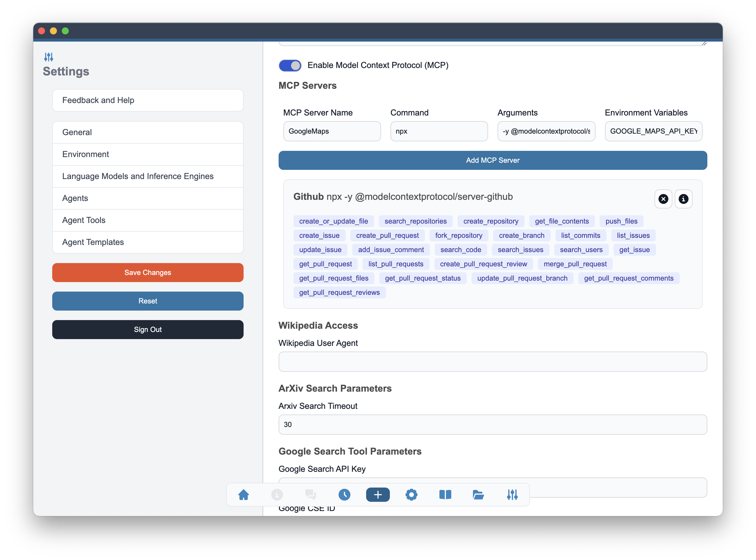
Task: Click the get_pull_request_reviews tool tag
Action: click(x=339, y=292)
